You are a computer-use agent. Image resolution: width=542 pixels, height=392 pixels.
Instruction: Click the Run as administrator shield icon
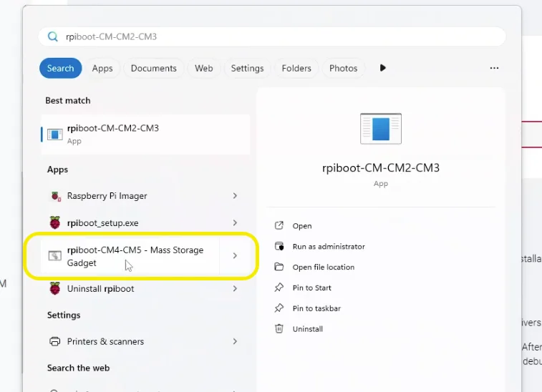pos(279,246)
